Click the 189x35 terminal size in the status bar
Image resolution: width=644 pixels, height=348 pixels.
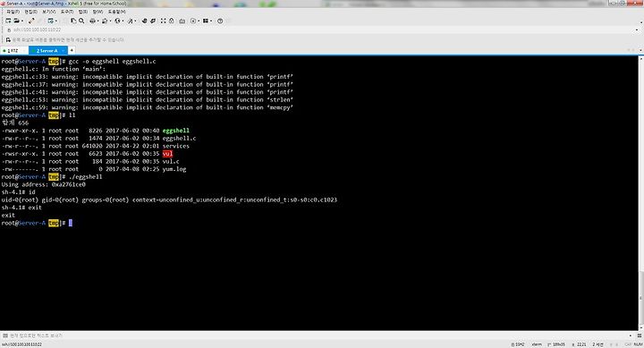tap(556, 344)
